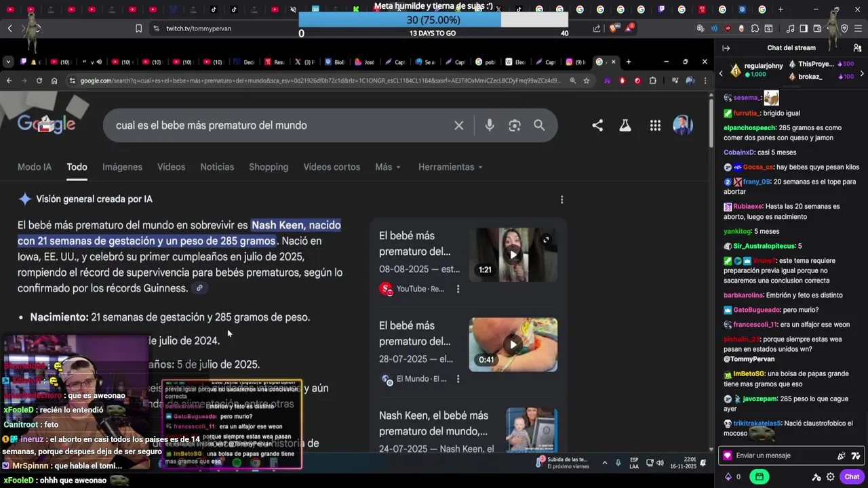
Task: Expand the Herramientas dropdown
Action: pyautogui.click(x=450, y=167)
